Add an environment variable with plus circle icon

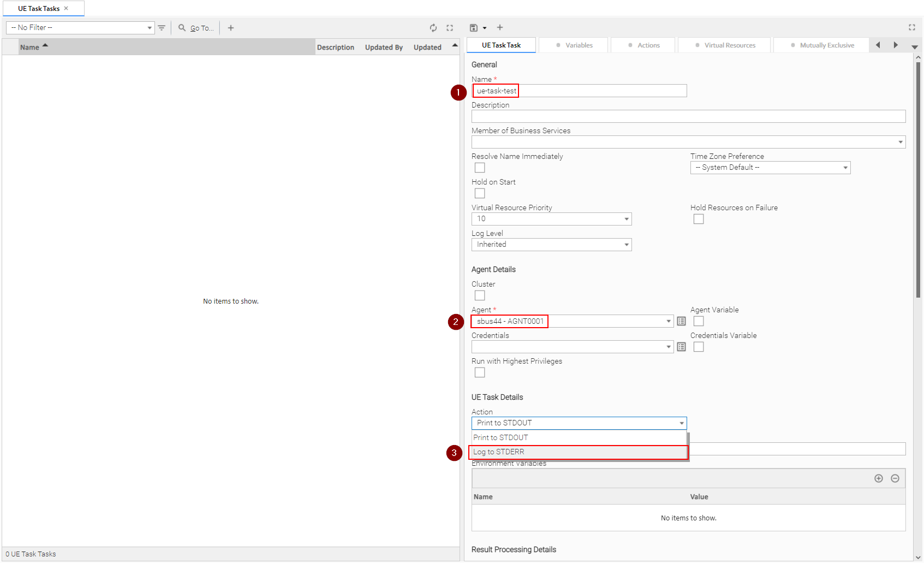pos(878,479)
